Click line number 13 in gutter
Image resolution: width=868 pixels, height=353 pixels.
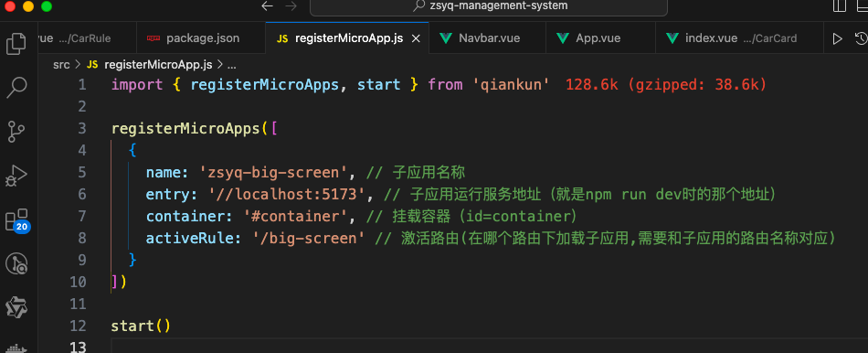click(78, 348)
